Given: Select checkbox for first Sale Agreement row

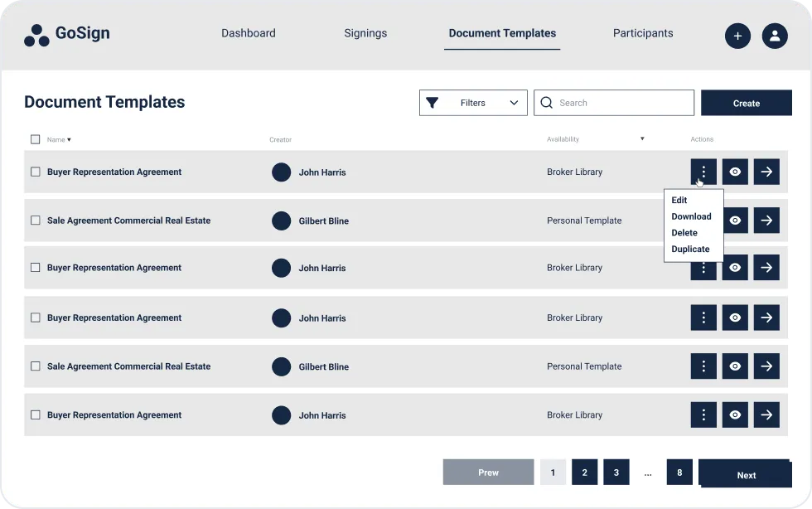Looking at the screenshot, I should [35, 221].
